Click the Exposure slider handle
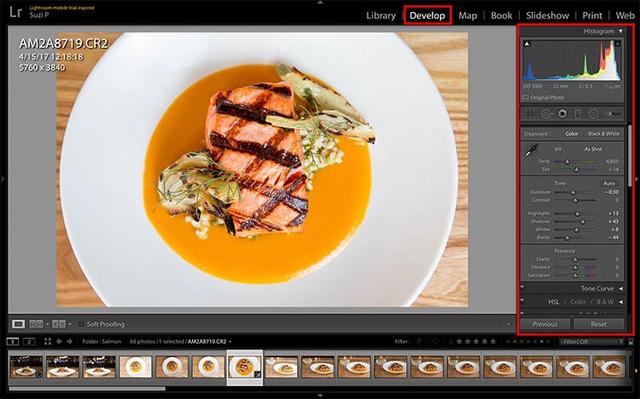This screenshot has width=640, height=399. [x=573, y=192]
